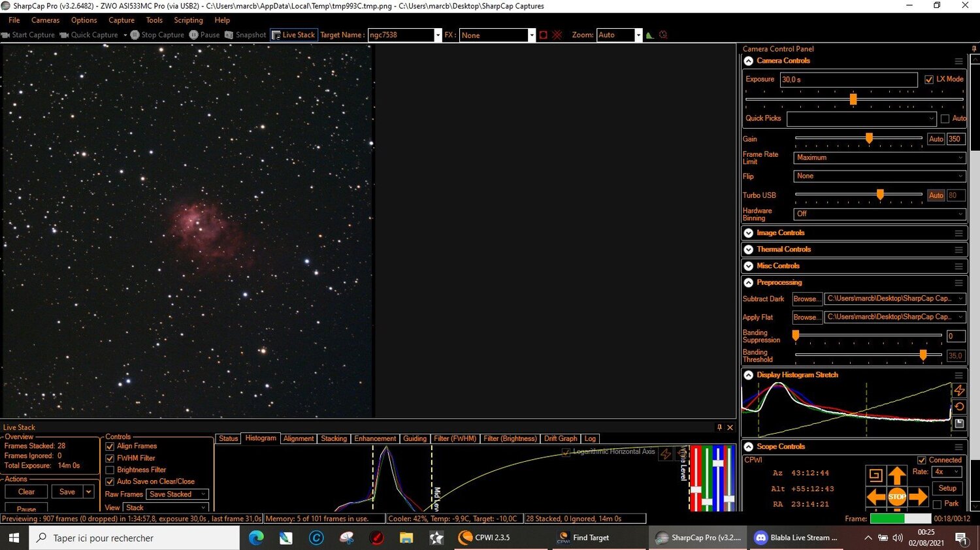980x550 pixels.
Task: Reset the histogram stretch with the circular arrow icon
Action: click(x=958, y=406)
